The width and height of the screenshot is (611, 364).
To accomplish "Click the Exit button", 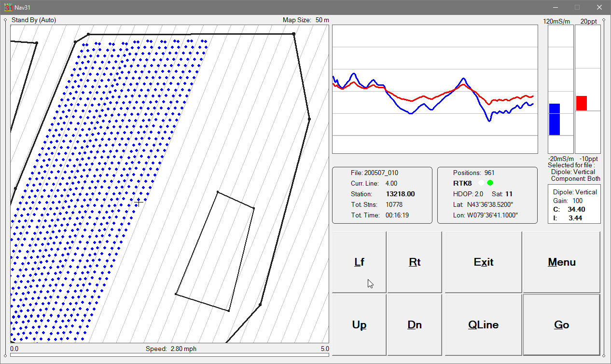I will 483,262.
